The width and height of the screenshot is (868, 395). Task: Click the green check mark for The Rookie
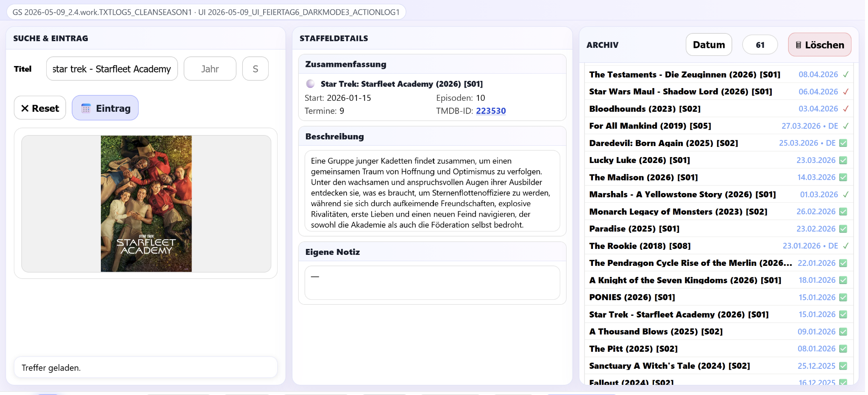(846, 246)
